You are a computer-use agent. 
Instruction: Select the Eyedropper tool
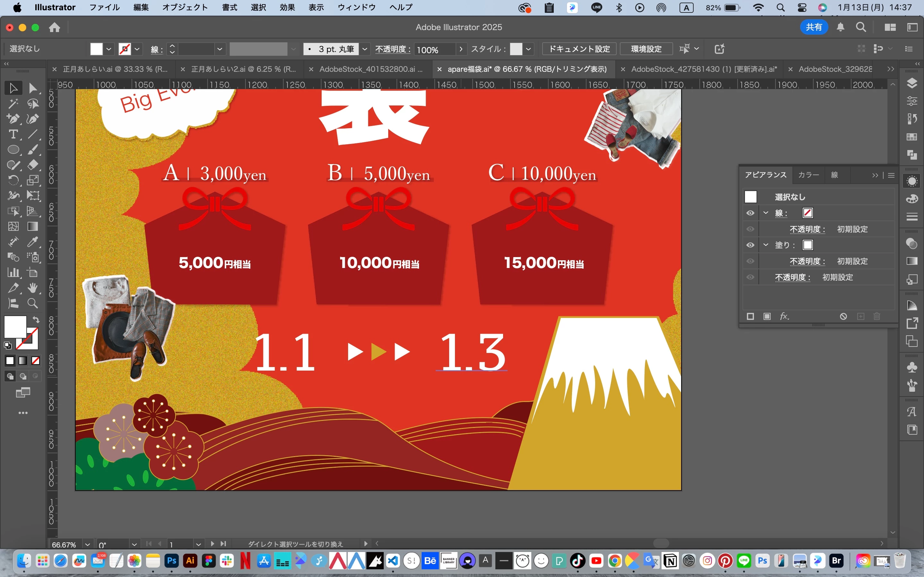(x=32, y=242)
